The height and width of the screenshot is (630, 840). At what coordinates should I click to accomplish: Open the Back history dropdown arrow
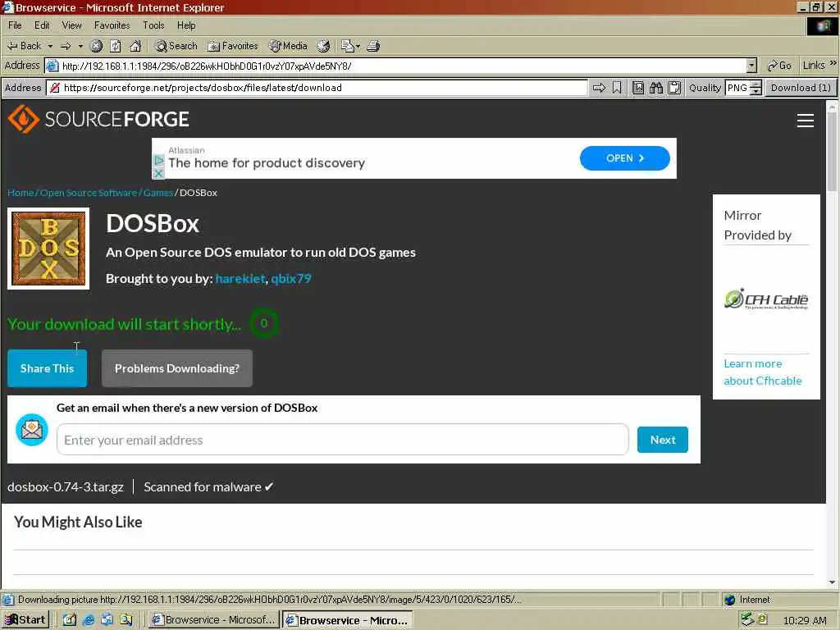(x=50, y=46)
